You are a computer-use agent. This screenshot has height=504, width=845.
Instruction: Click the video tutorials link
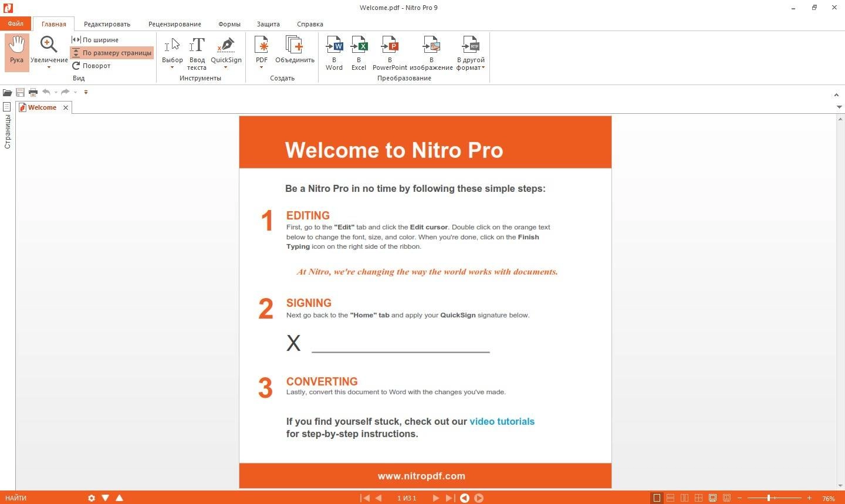[x=502, y=421]
